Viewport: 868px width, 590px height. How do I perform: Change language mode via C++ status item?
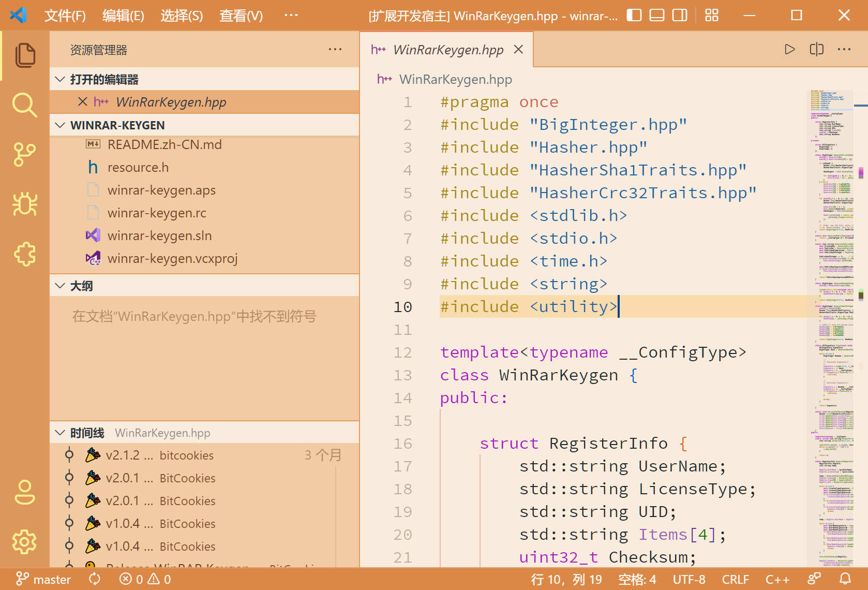click(777, 579)
